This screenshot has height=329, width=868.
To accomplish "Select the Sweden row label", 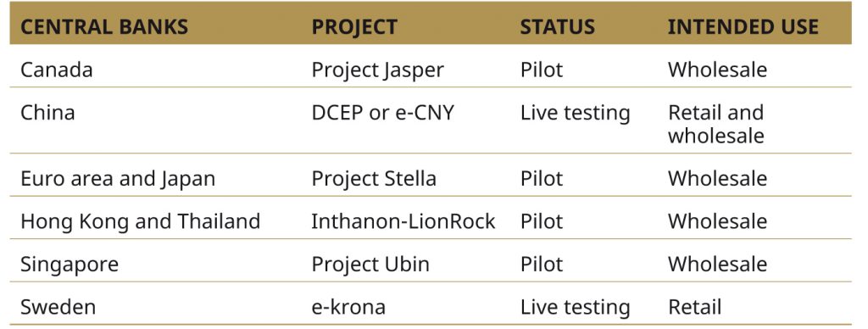I will click(58, 307).
